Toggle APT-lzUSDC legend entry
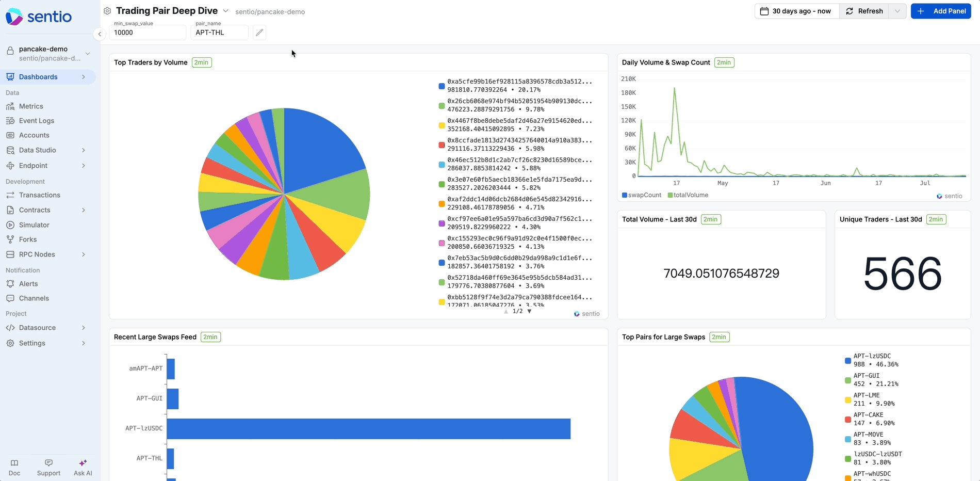980x481 pixels. [872, 360]
